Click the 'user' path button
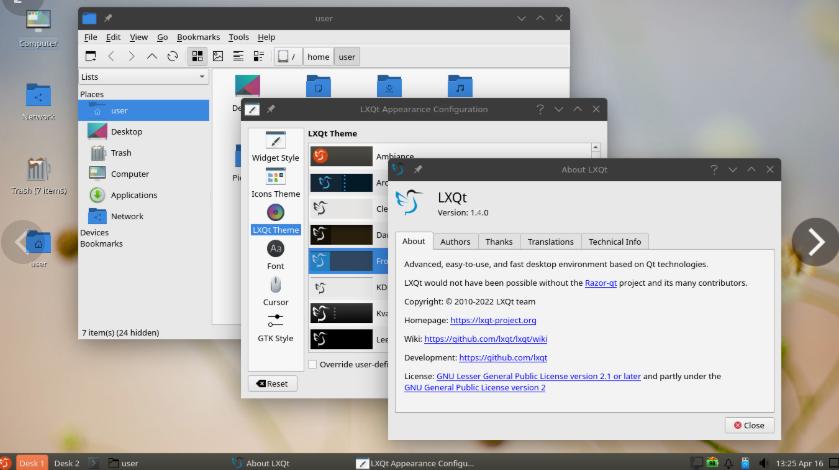This screenshot has height=470, width=839. (347, 57)
